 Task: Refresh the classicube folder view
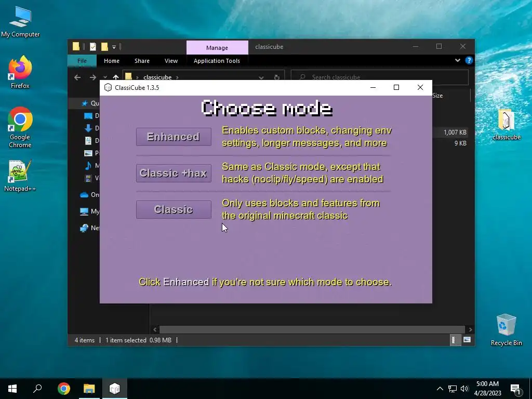click(277, 77)
